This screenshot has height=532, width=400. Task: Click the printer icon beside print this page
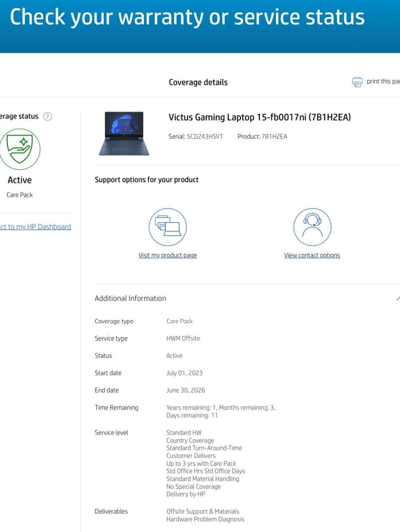click(357, 82)
